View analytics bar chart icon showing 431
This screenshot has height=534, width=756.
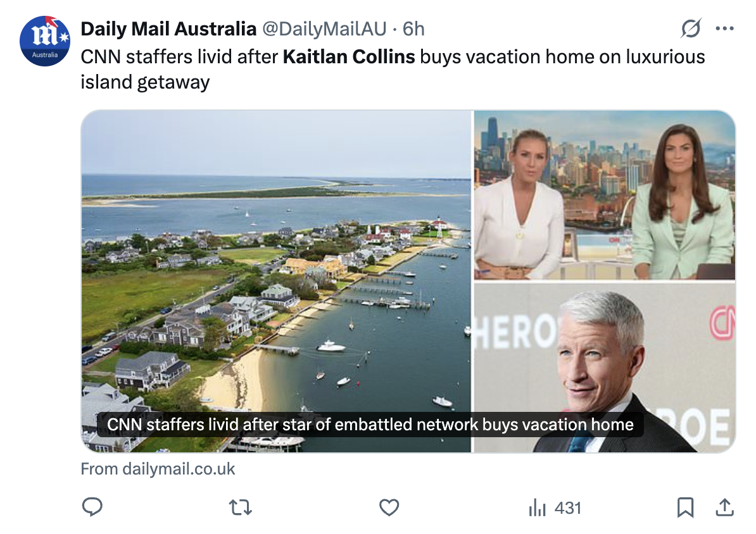tap(537, 508)
